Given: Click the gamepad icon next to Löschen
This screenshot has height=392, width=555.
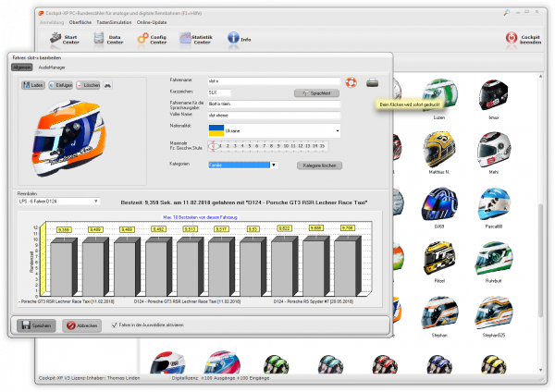Looking at the screenshot, I should coord(107,85).
